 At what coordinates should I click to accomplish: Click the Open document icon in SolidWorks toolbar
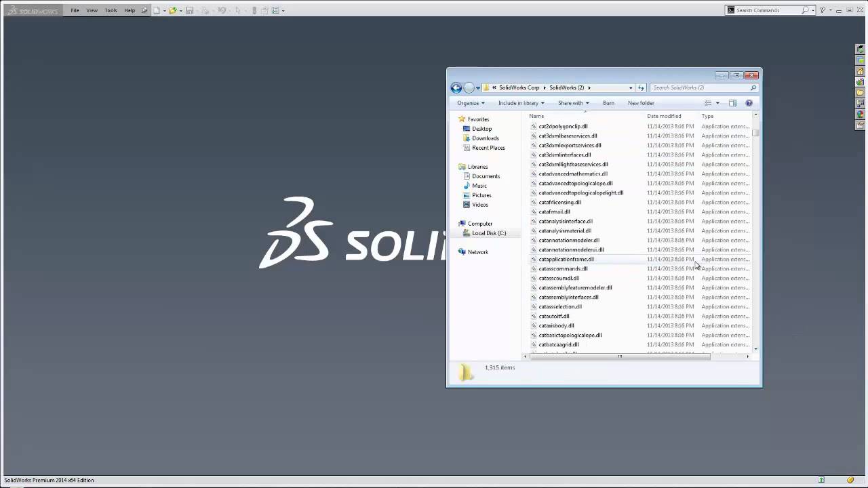[x=173, y=10]
